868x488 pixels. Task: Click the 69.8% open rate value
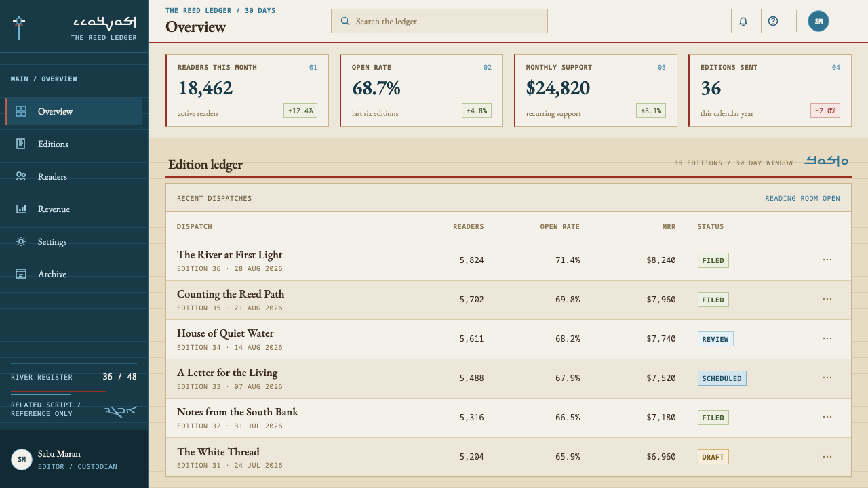(x=568, y=300)
